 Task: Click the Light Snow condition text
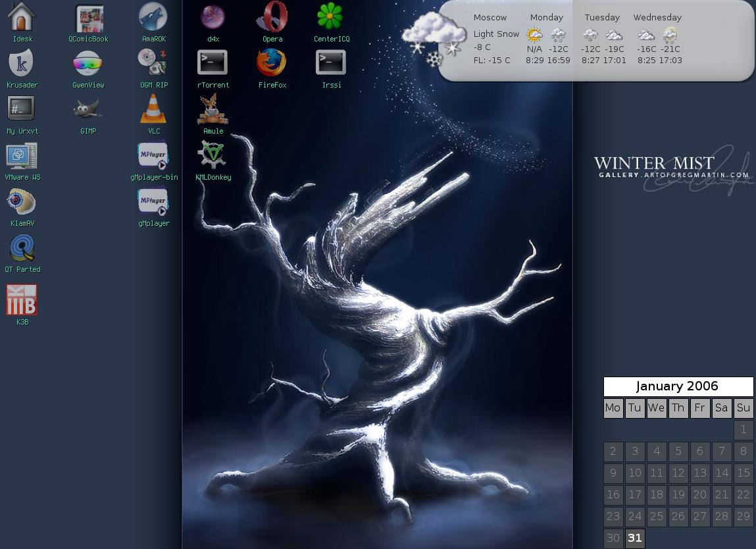(x=496, y=34)
